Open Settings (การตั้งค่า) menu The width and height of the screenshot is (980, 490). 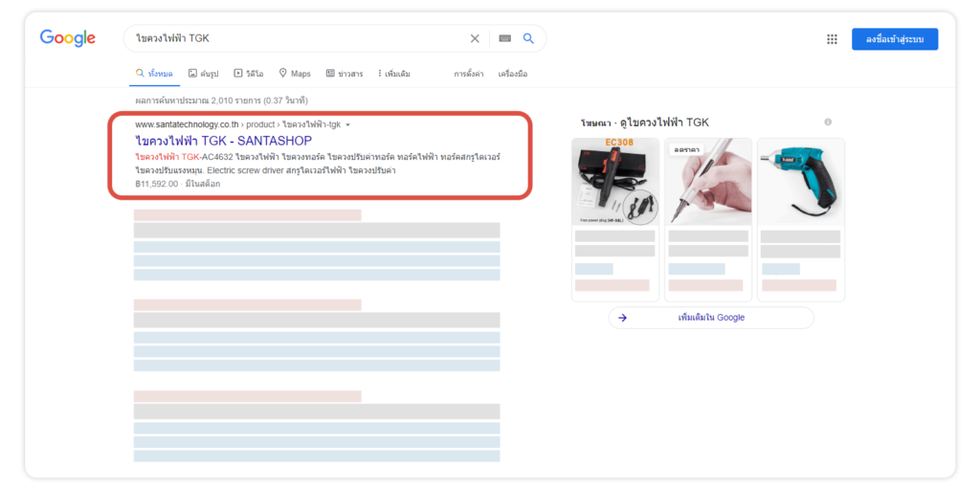point(468,74)
